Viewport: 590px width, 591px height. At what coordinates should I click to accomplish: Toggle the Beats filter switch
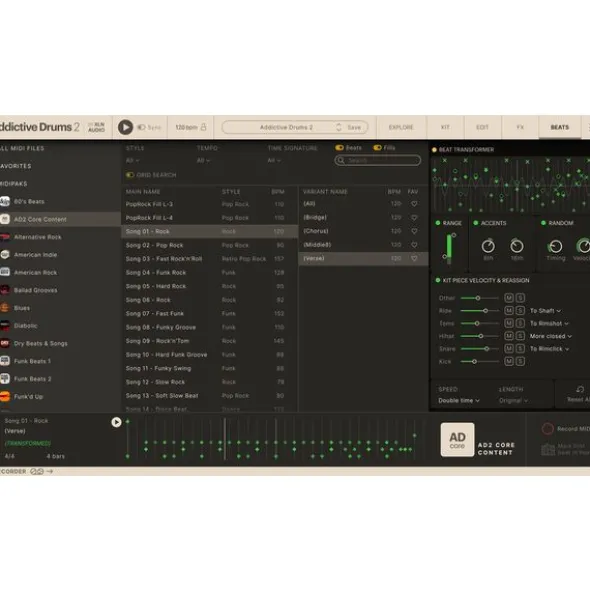pos(339,147)
